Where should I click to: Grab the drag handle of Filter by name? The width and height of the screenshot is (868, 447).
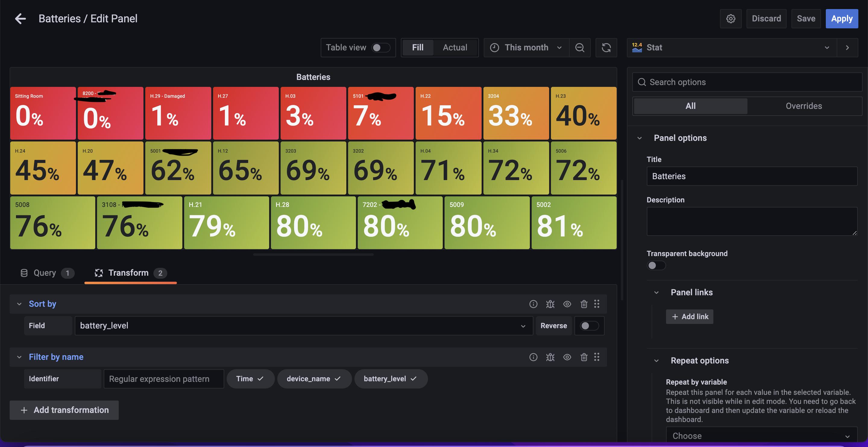tap(597, 357)
